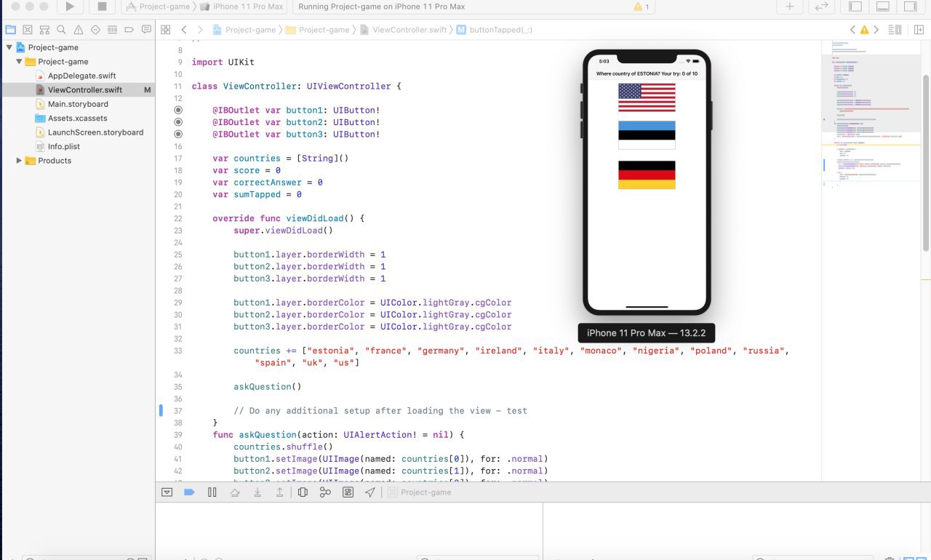Expand the Products folder
The image size is (931, 560).
coord(19,161)
